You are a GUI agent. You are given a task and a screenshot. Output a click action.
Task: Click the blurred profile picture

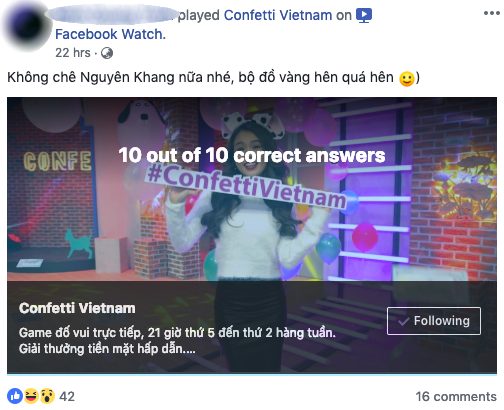point(26,26)
